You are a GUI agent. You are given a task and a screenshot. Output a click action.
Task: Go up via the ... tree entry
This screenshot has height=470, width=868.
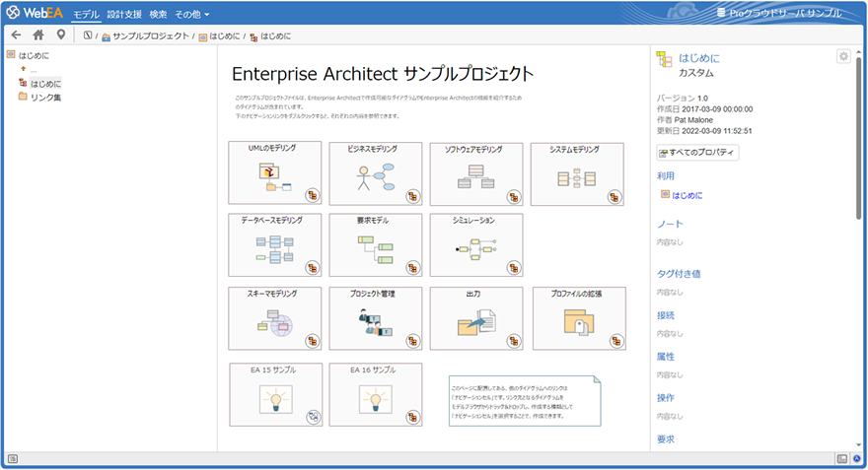(x=34, y=70)
